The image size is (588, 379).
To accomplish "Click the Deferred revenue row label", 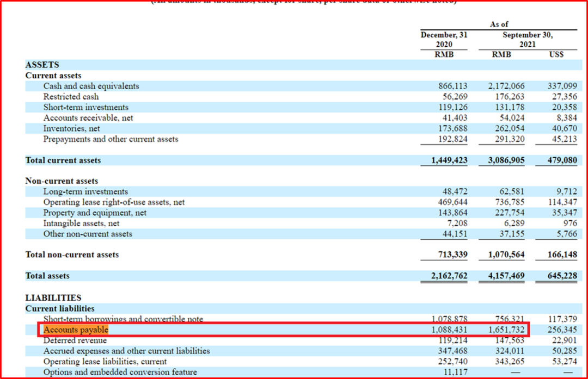I will pyautogui.click(x=75, y=340).
